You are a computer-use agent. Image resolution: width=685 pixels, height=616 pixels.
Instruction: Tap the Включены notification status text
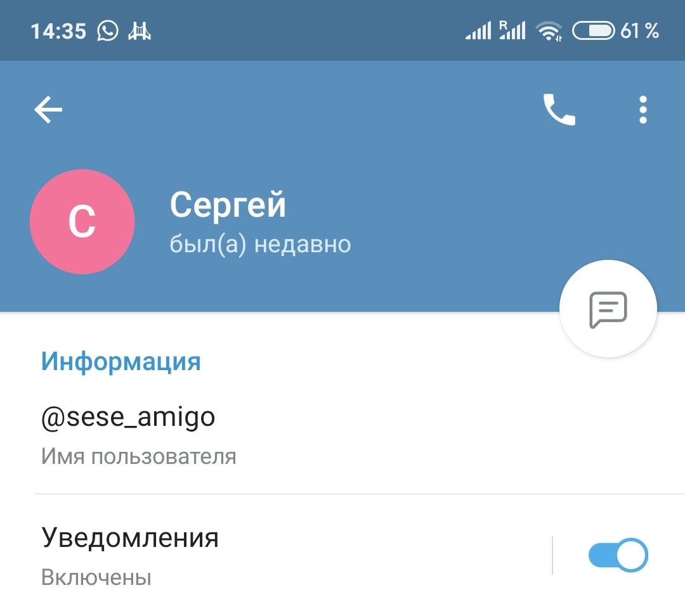[96, 577]
